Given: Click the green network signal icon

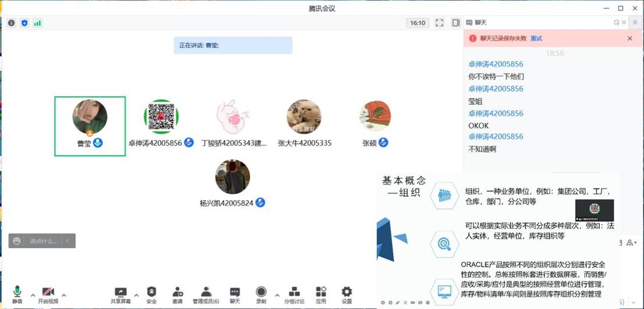Looking at the screenshot, I should pos(37,23).
